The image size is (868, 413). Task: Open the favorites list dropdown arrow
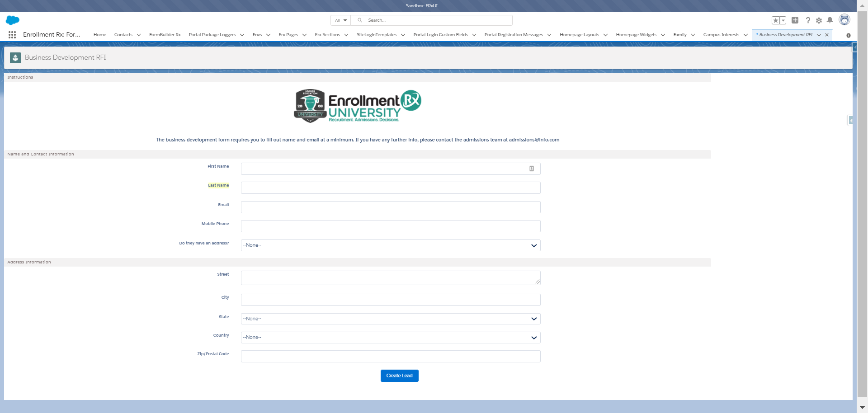(783, 20)
